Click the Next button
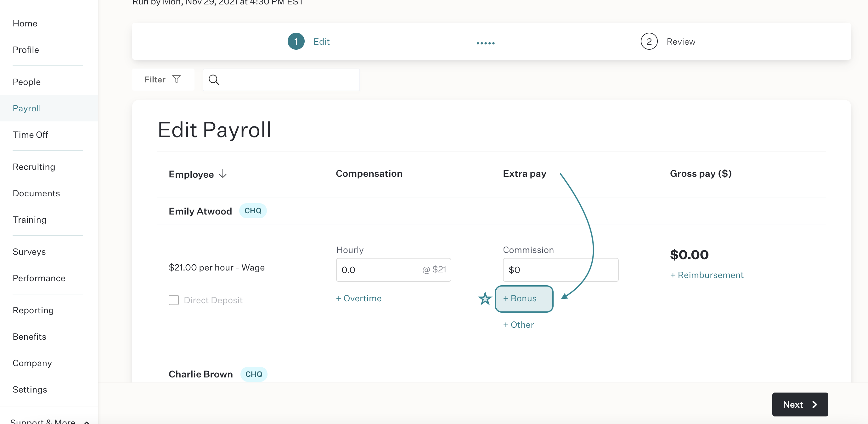868x424 pixels. (800, 404)
